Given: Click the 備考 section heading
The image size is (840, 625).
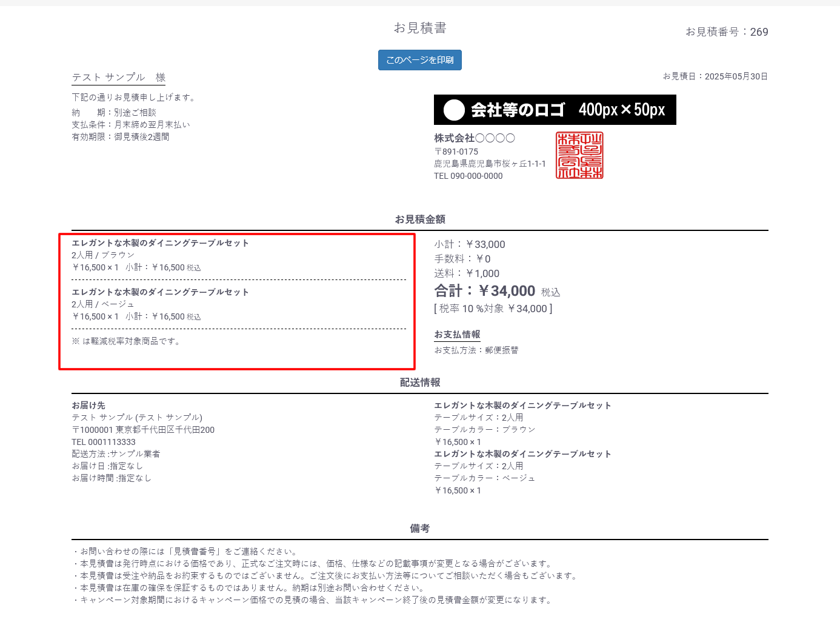Looking at the screenshot, I should pyautogui.click(x=420, y=529).
